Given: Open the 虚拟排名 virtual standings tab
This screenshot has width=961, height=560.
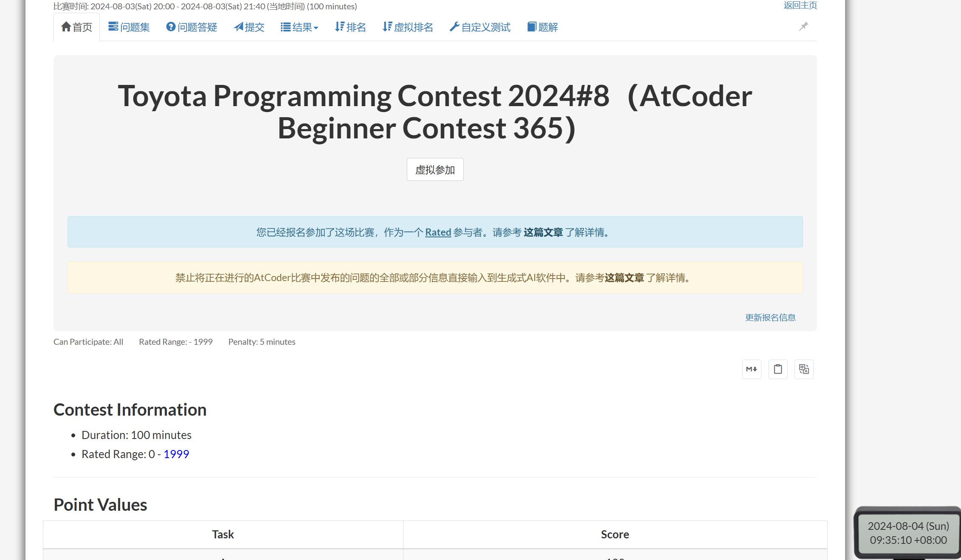Looking at the screenshot, I should click(x=408, y=28).
